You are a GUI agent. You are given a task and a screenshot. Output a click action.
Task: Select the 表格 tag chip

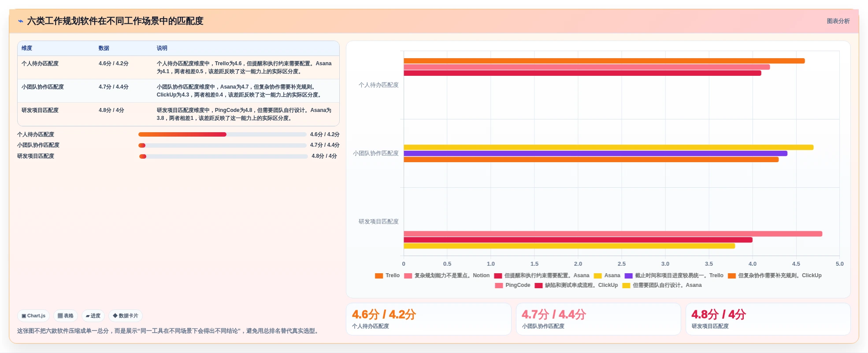point(66,316)
